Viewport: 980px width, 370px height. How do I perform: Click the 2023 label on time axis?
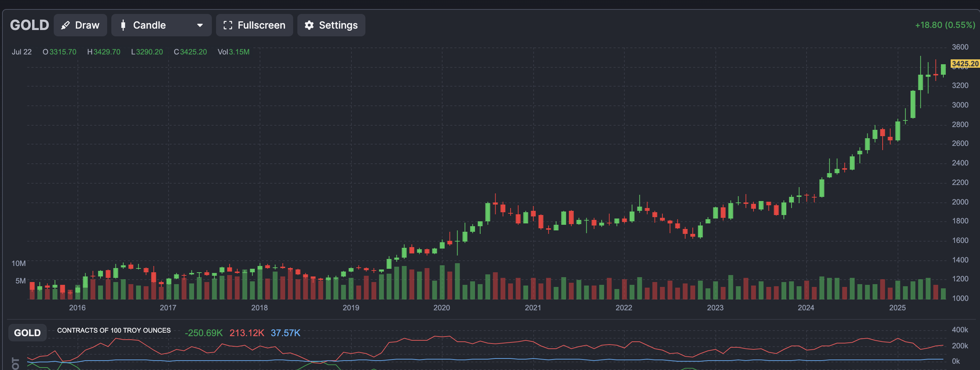(715, 308)
